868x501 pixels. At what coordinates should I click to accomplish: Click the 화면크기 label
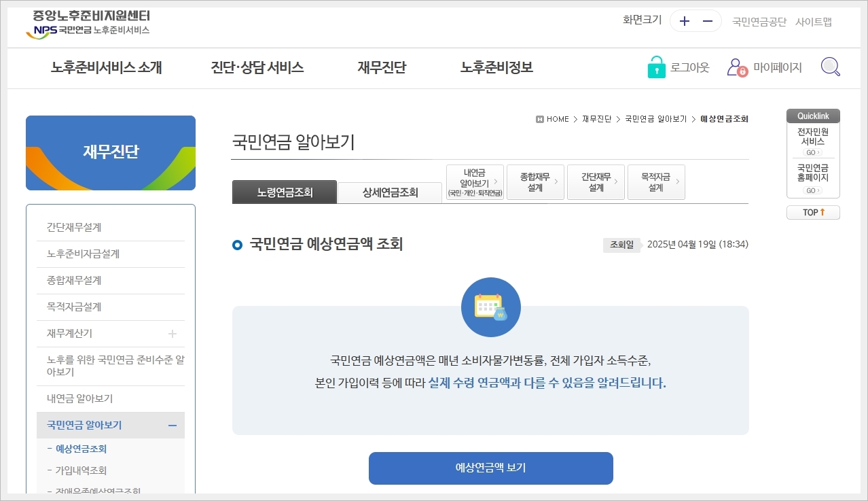coord(642,20)
